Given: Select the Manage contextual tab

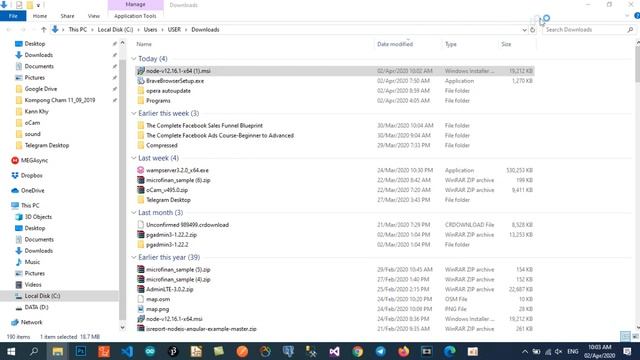Looking at the screenshot, I should point(136,4).
